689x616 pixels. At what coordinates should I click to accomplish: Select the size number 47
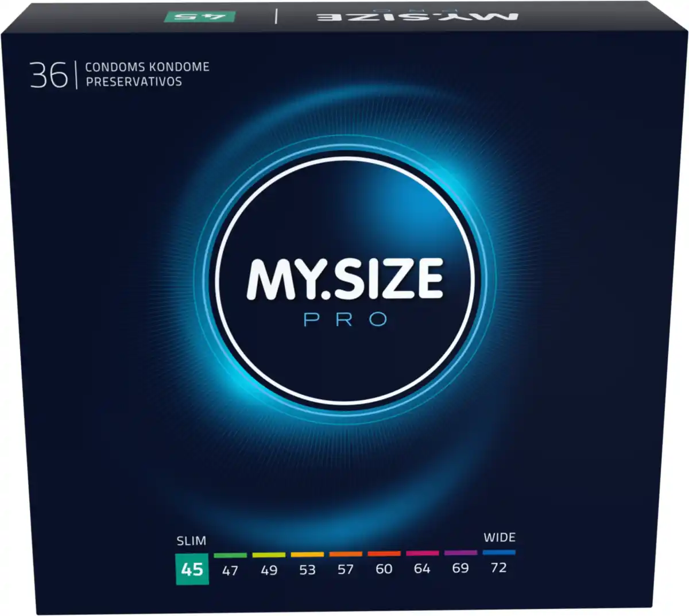click(230, 571)
